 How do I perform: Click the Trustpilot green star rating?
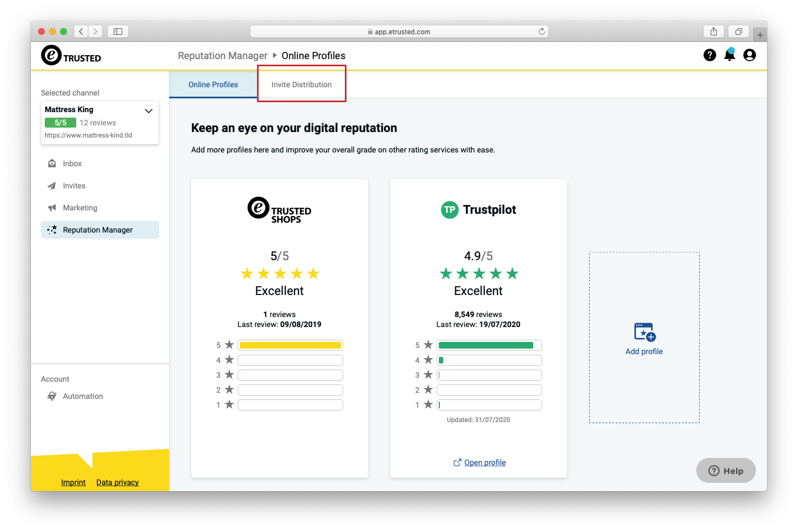[x=479, y=273]
